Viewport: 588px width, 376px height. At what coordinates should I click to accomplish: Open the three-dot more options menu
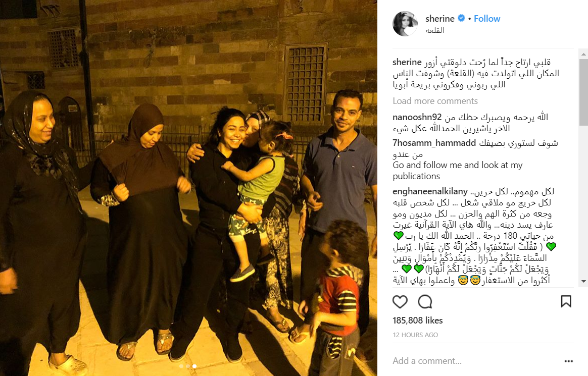[568, 361]
